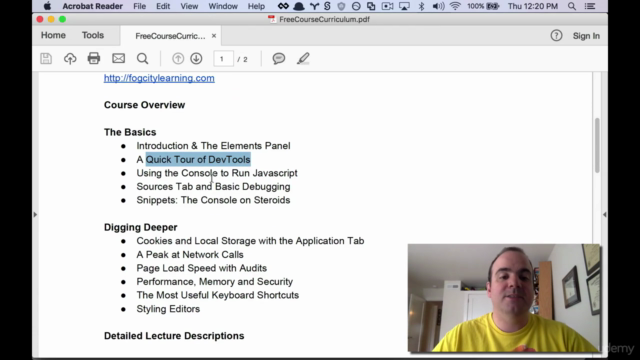The height and width of the screenshot is (360, 640).
Task: Click 'A Peak at Network Calls'
Action: [190, 255]
